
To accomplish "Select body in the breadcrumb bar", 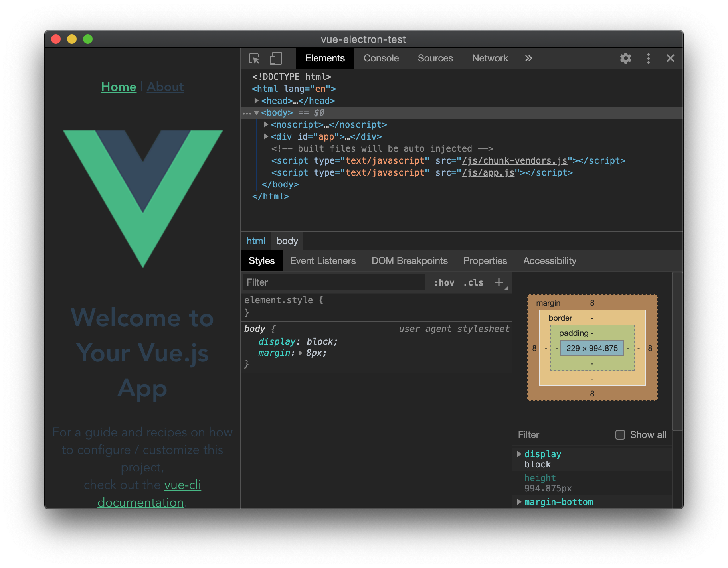I will click(x=287, y=241).
